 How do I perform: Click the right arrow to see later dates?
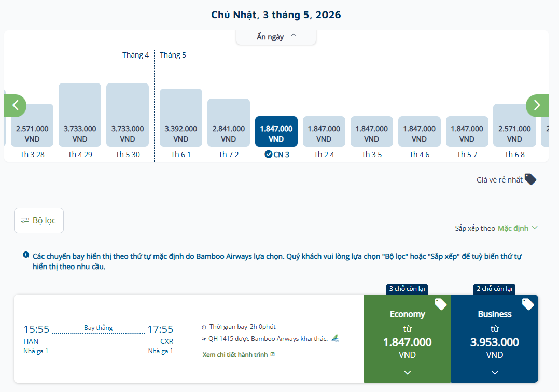(x=537, y=106)
